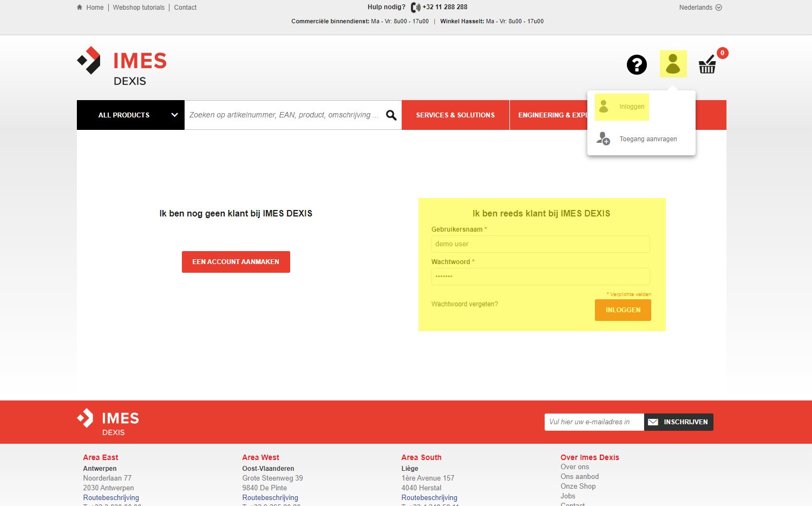This screenshot has height=506, width=812.
Task: Open Webshop tutorials link
Action: [x=139, y=8]
